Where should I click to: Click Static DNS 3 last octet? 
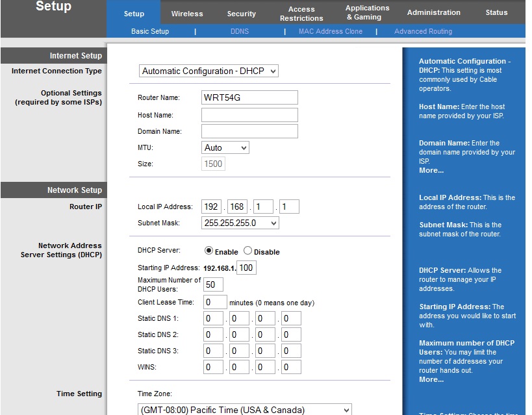coord(291,351)
